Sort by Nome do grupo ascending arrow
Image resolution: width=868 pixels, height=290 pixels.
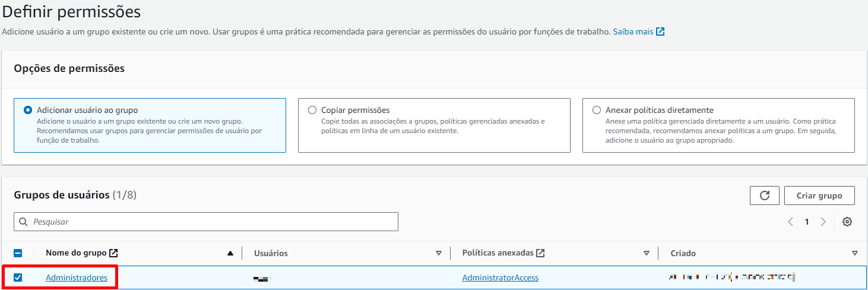pos(230,253)
